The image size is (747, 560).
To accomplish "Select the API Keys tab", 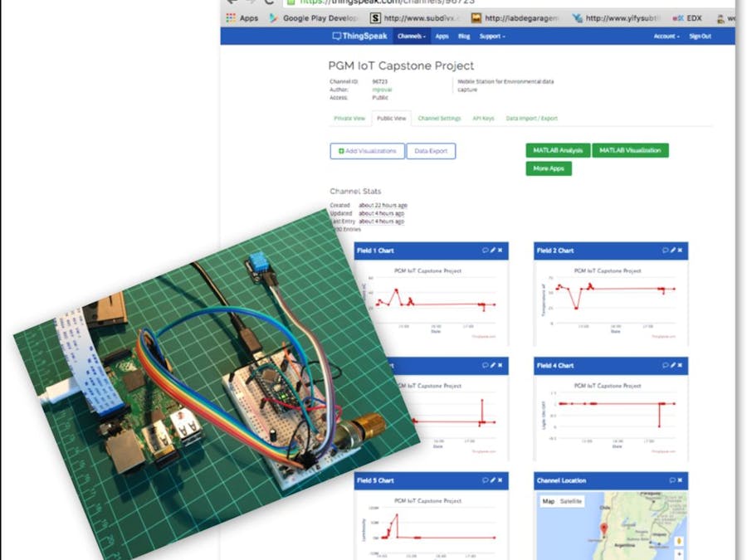I will point(483,119).
